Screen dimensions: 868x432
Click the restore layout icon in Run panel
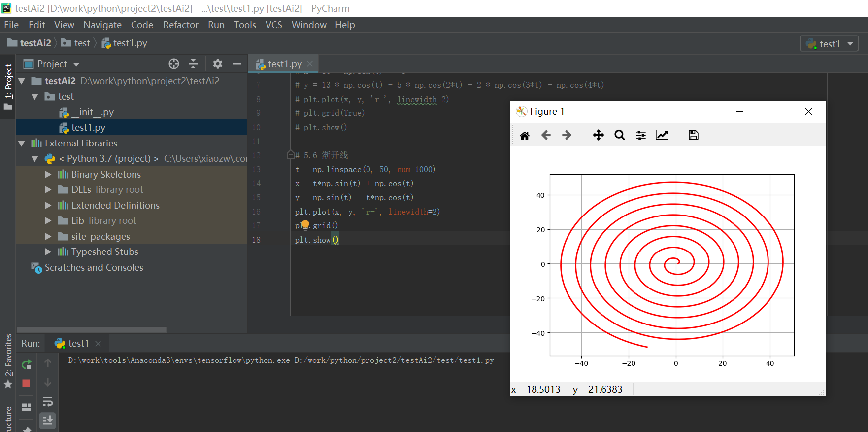click(x=27, y=407)
